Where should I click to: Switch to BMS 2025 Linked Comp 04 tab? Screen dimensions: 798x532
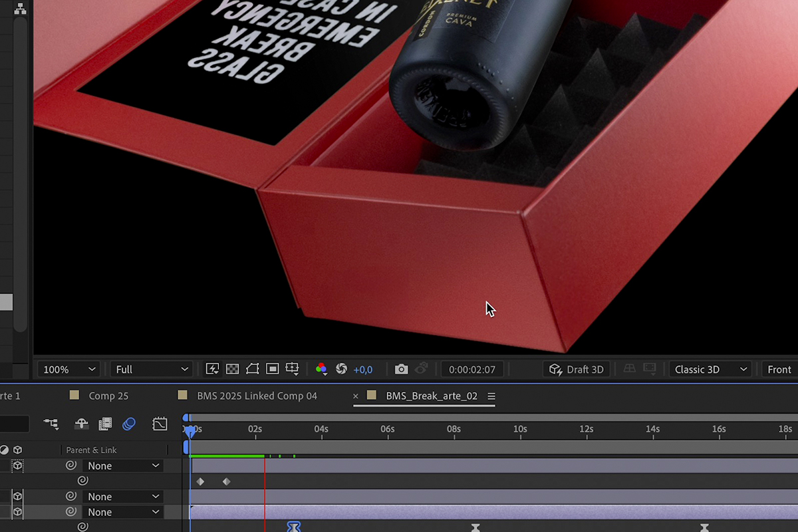(257, 396)
